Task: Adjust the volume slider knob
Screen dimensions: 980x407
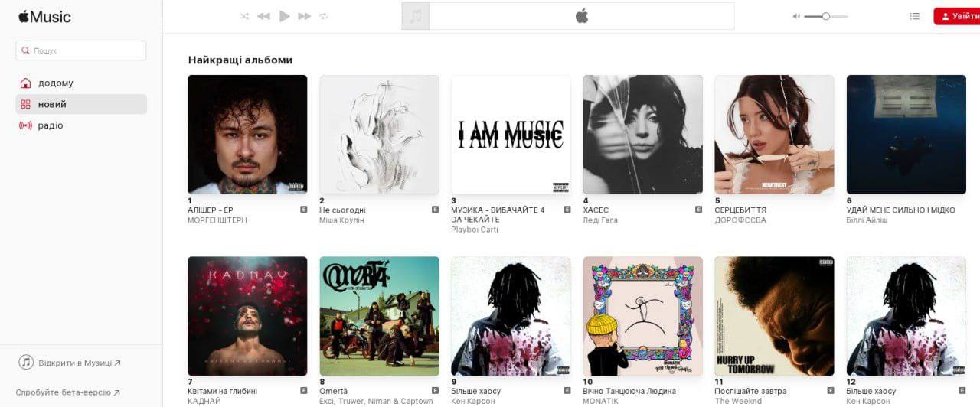Action: pyautogui.click(x=825, y=16)
